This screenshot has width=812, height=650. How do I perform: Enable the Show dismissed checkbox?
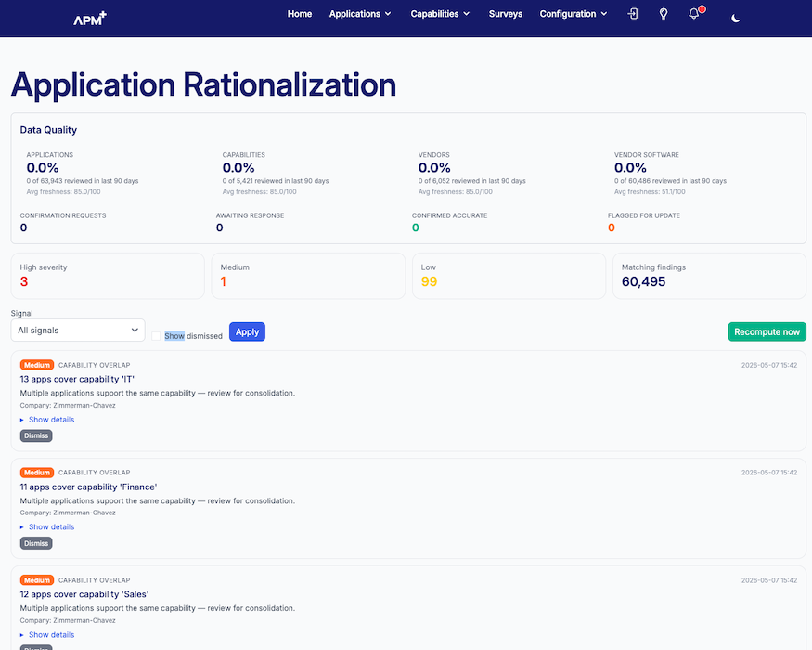156,336
